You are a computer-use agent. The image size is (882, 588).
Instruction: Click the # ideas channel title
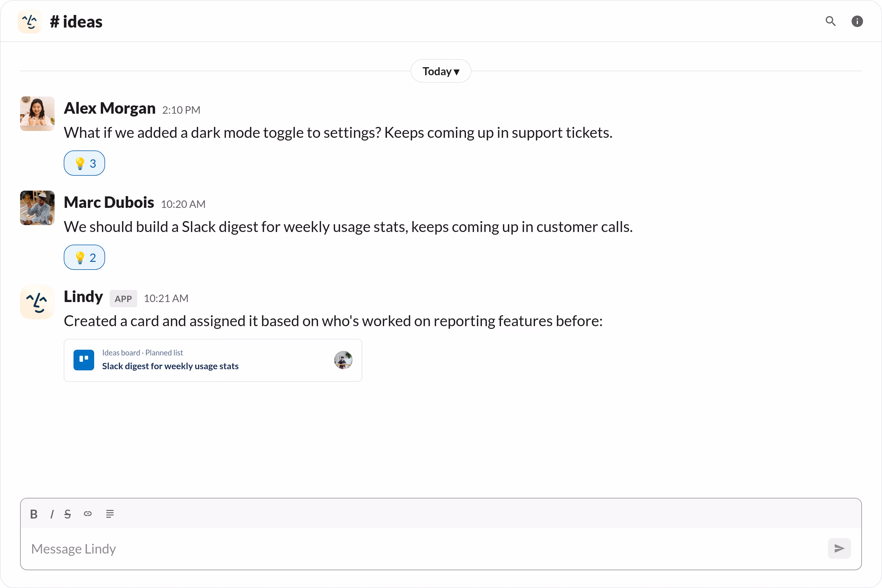click(x=76, y=21)
